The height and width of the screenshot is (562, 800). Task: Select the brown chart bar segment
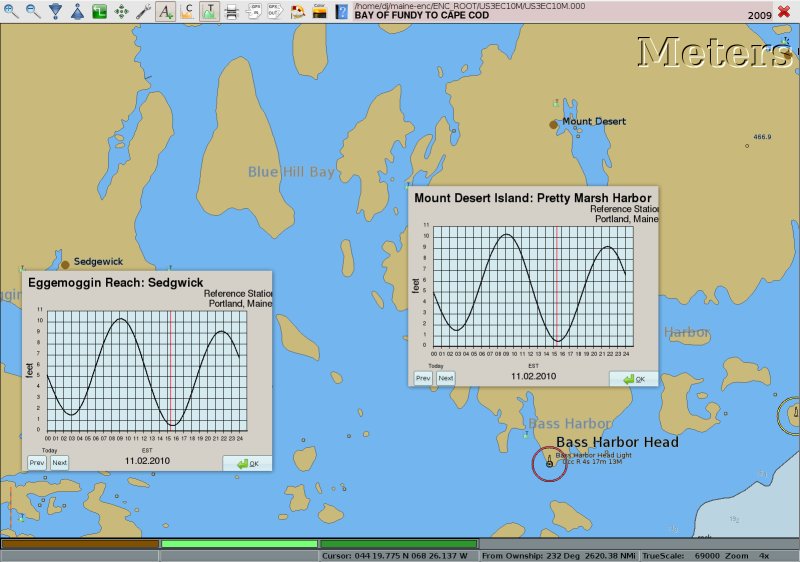click(79, 544)
